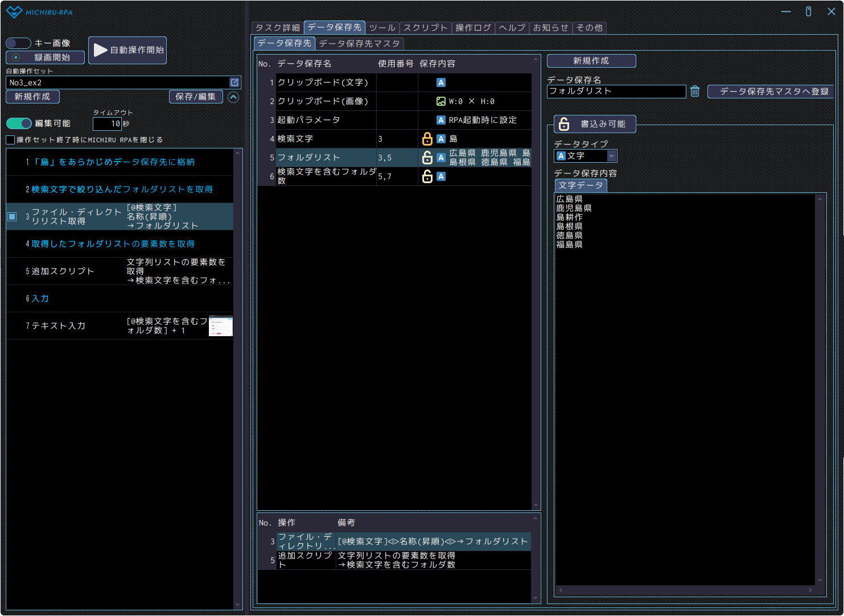Click the lock icon on 検索文字を含むフォルダ数 row
The height and width of the screenshot is (616, 844).
click(427, 176)
